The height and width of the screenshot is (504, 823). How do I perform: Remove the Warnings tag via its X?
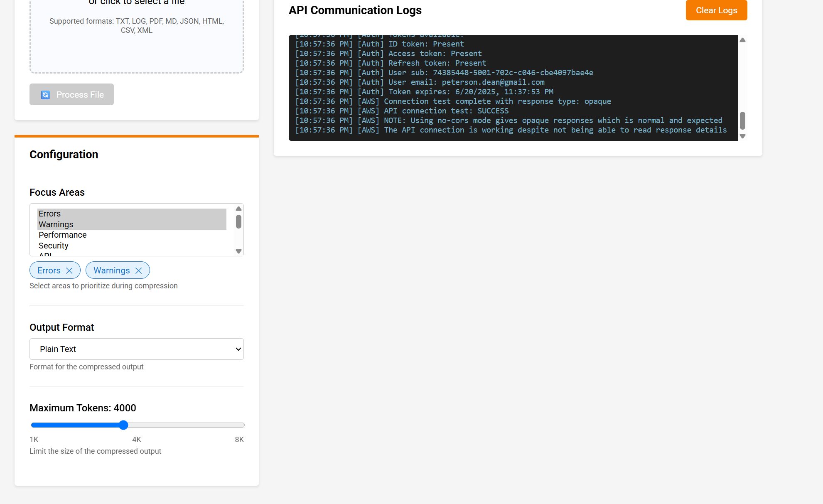[139, 270]
